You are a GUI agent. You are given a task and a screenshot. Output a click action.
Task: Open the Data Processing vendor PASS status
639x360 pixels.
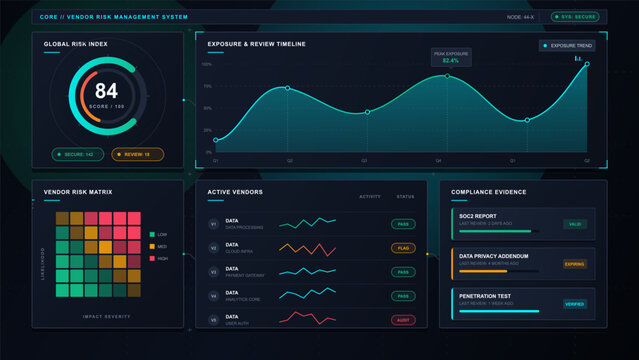(403, 224)
